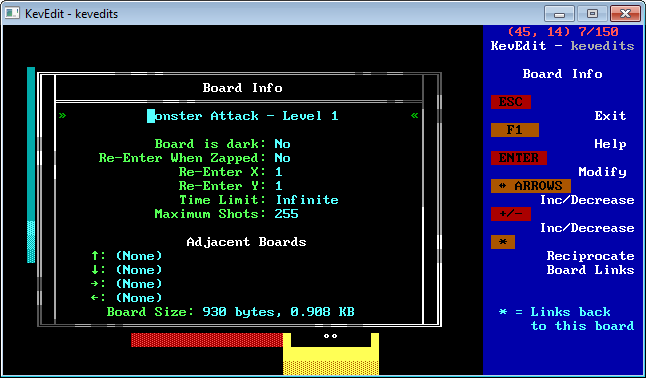Click the orange asterisk key label
Screen dimensions: 646x378
[x=503, y=242]
